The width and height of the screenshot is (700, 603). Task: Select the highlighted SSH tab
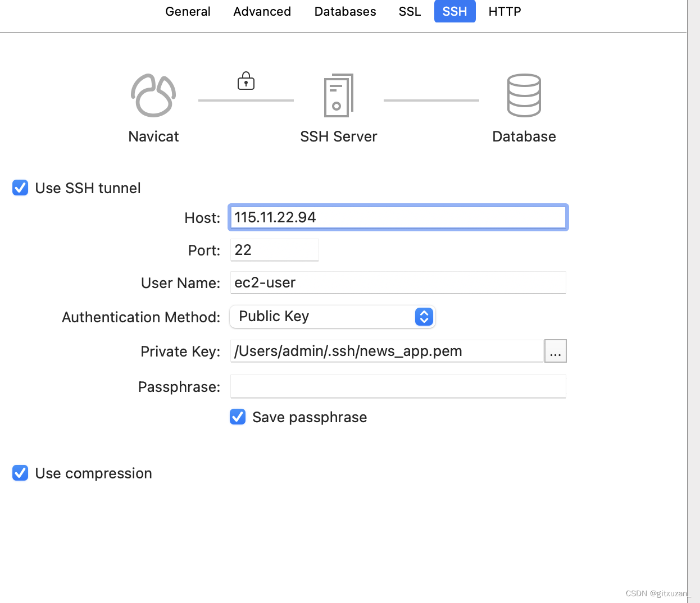(x=455, y=11)
